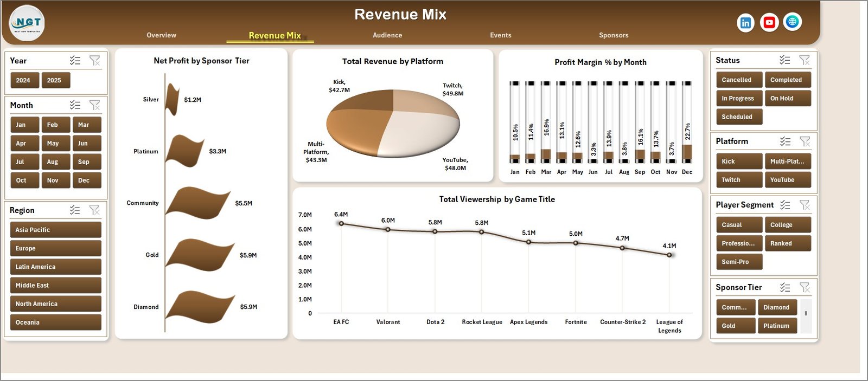Viewport: 868px width, 381px height.
Task: Filter sponsor tier by Community
Action: pyautogui.click(x=736, y=307)
